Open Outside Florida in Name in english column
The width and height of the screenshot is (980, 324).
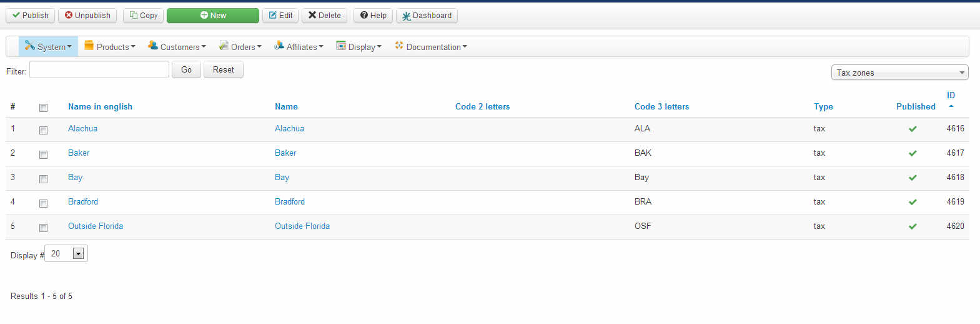(x=96, y=226)
